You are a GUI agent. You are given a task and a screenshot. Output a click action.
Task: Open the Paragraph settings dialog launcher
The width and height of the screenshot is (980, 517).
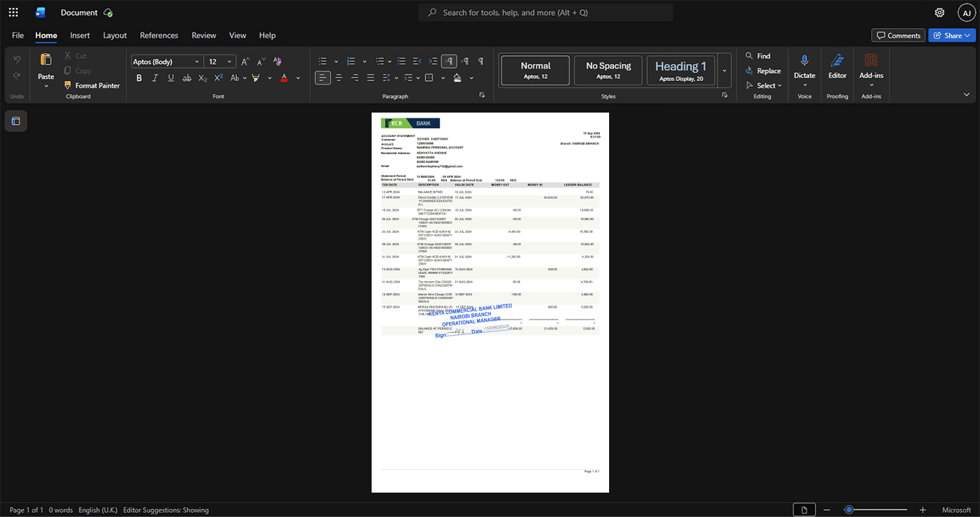(482, 95)
